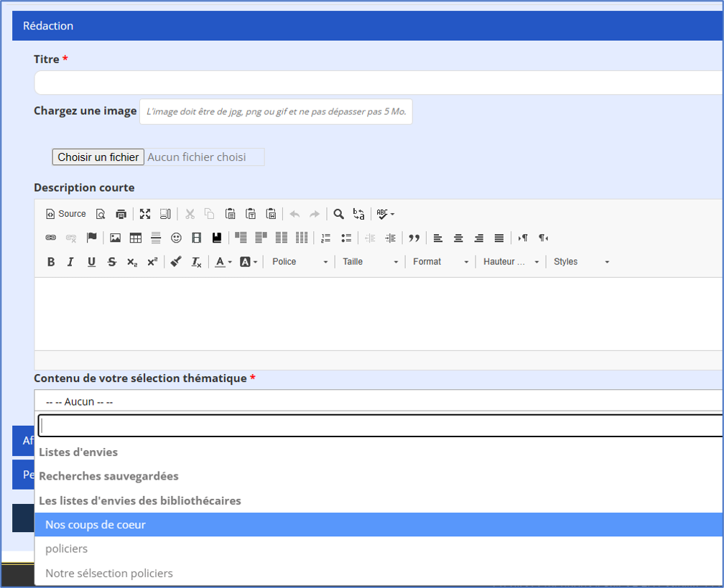This screenshot has height=588, width=724.
Task: Insert a horizontal line icon
Action: pyautogui.click(x=156, y=238)
